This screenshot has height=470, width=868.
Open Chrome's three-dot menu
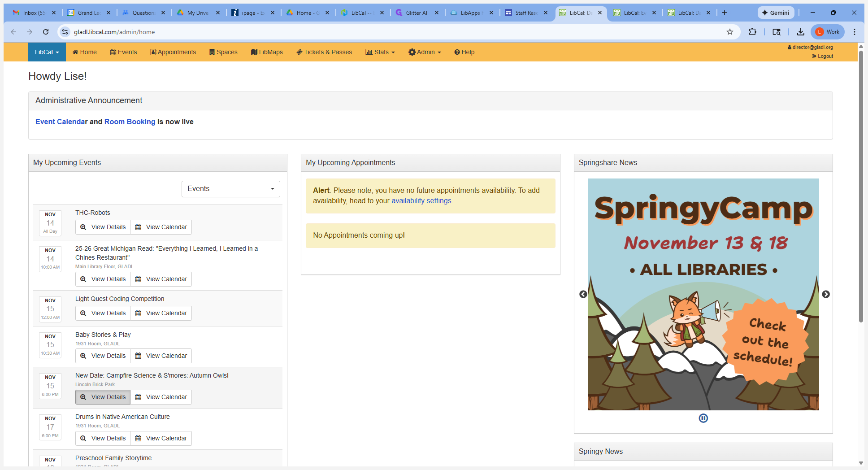[x=855, y=32]
